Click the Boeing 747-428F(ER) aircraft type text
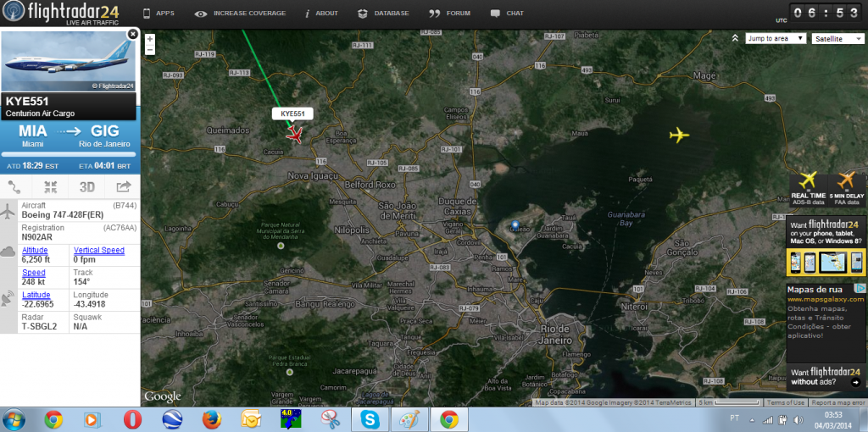Viewport: 868px width, 432px height. click(62, 214)
